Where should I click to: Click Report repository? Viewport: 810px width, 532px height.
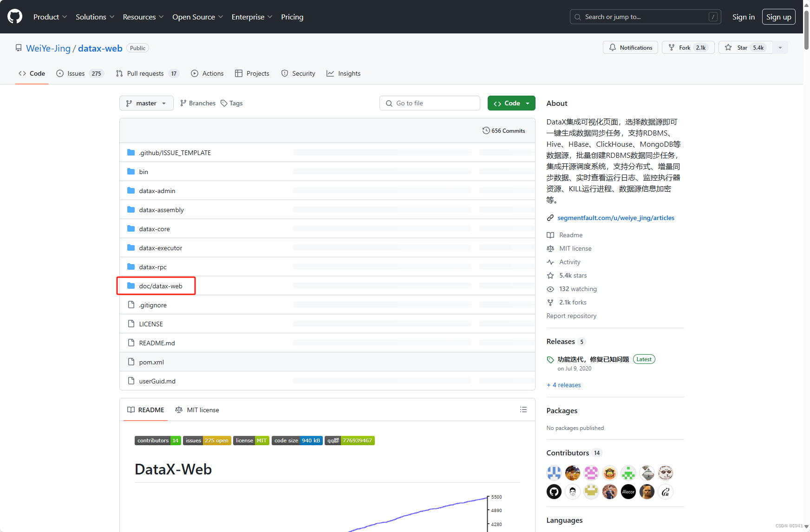coord(571,316)
